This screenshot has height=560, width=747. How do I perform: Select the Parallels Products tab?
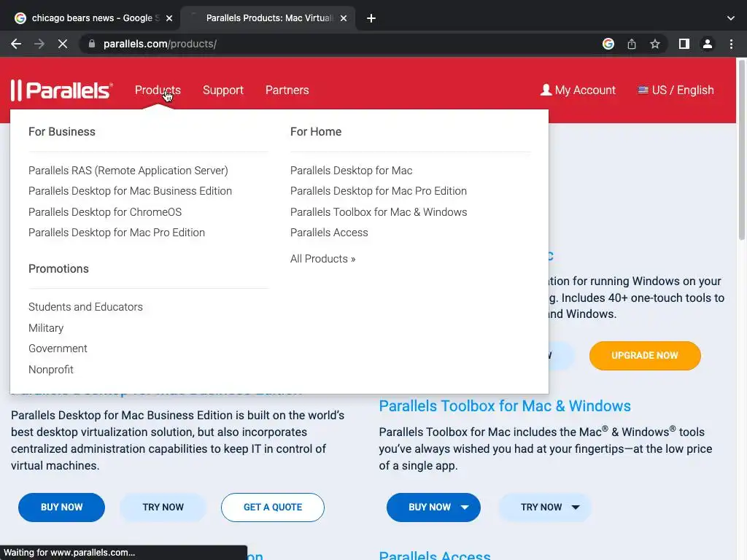[269, 18]
